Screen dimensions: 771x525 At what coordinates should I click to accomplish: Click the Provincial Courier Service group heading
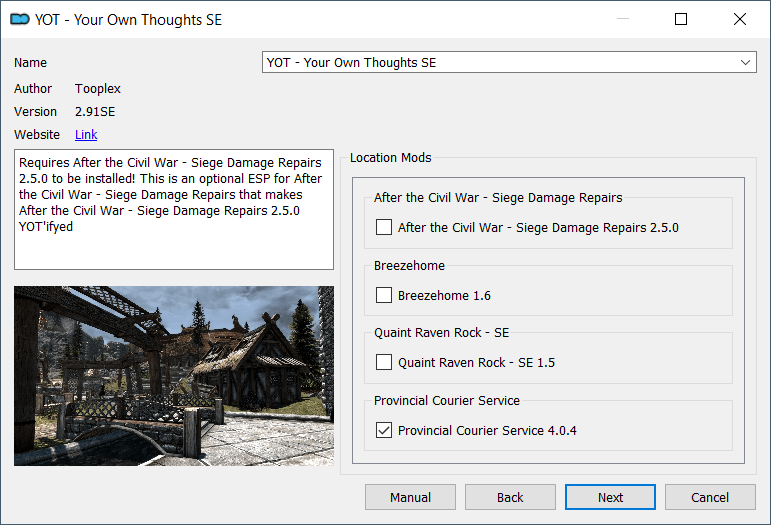(446, 401)
